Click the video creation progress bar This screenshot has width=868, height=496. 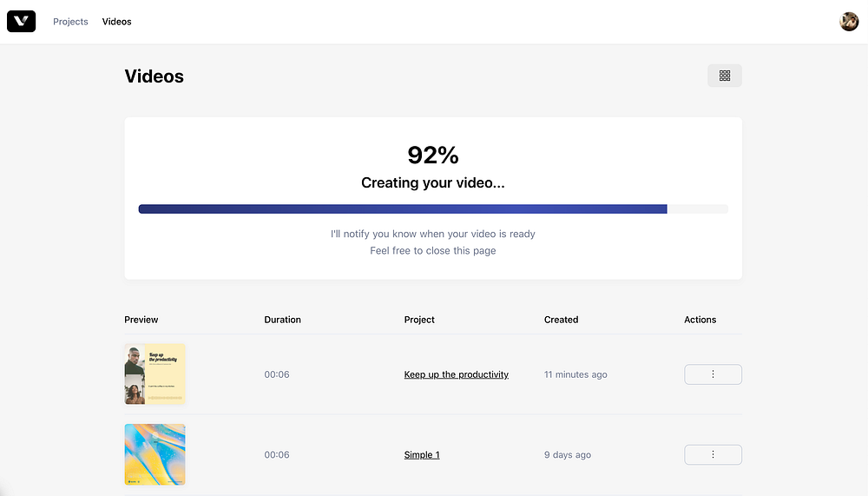tap(433, 208)
